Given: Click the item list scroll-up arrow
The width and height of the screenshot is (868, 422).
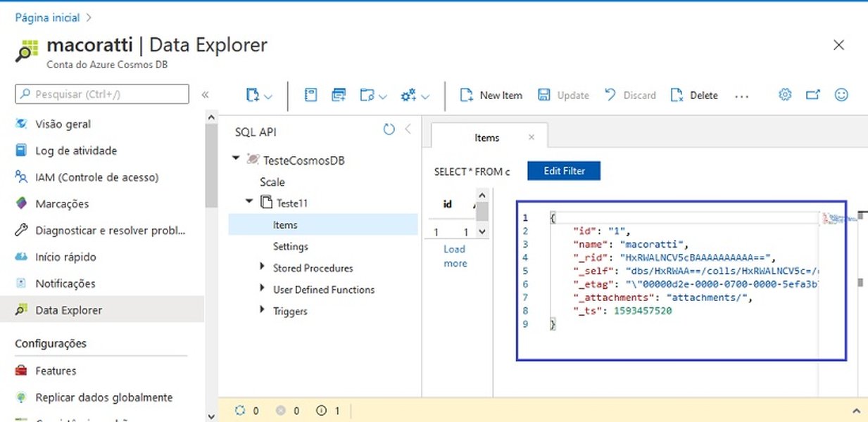Looking at the screenshot, I should [482, 196].
